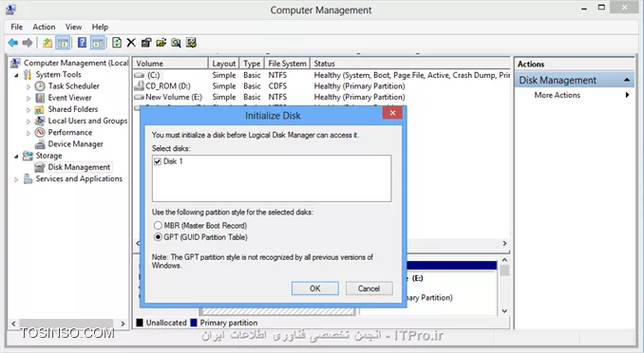Click the Status column header
Viewport: 644px width, 353px height.
point(410,64)
